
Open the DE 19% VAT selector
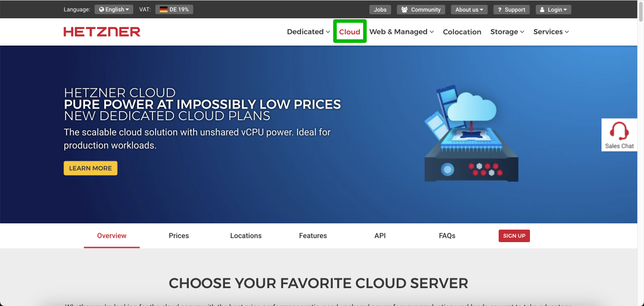click(174, 9)
